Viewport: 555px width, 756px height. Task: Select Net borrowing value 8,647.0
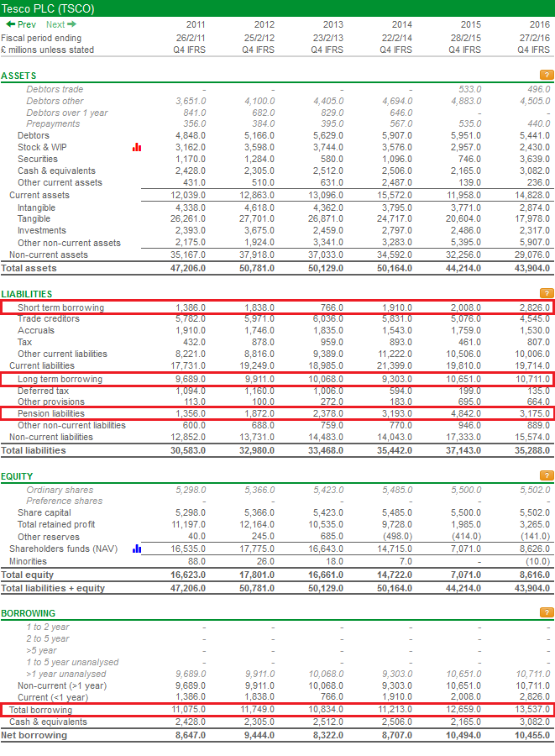(191, 735)
